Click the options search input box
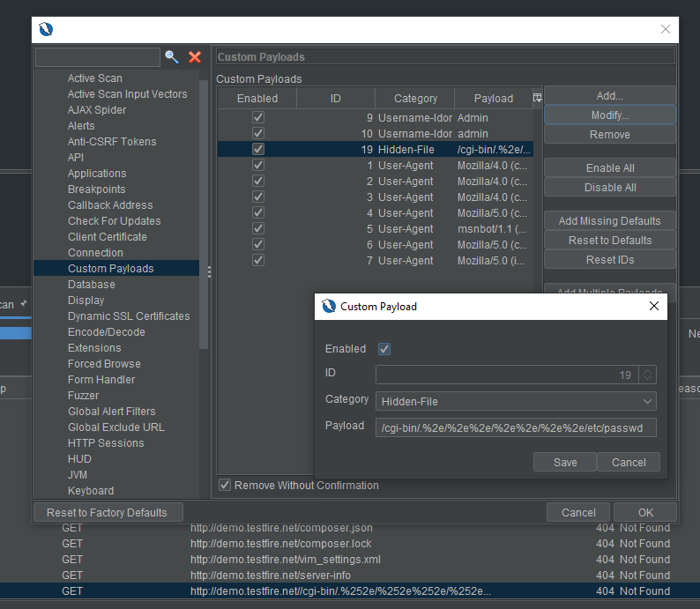Viewport: 700px width, 609px height. point(98,57)
